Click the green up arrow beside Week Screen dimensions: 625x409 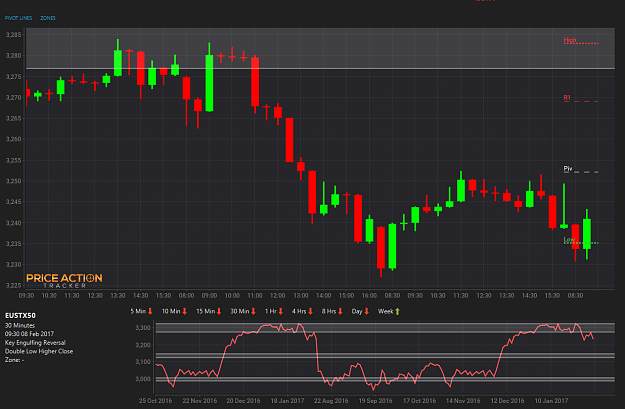[397, 311]
